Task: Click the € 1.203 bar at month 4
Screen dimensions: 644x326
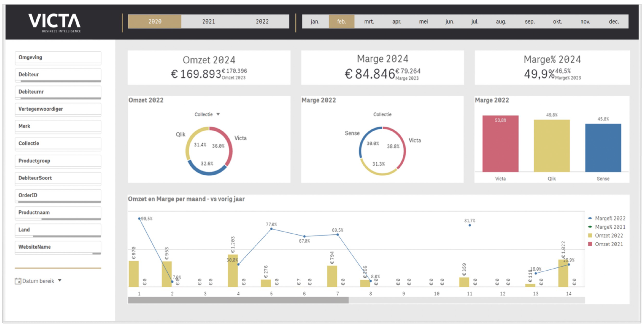Action: click(x=233, y=271)
